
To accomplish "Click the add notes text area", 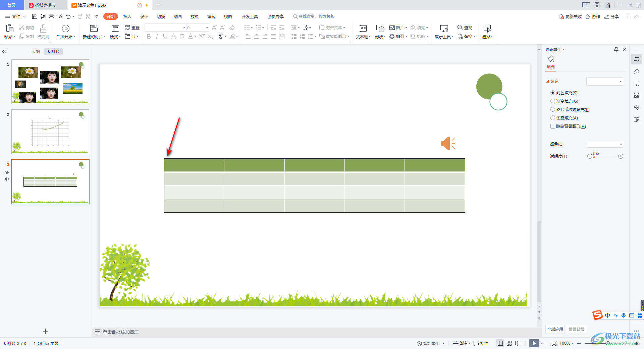I will 121,332.
